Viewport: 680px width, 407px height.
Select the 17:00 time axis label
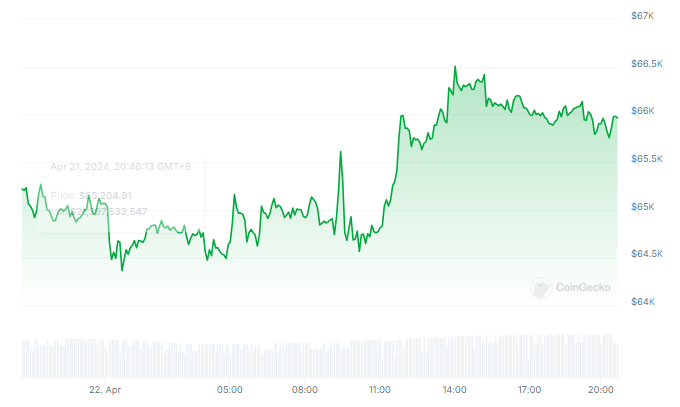tap(530, 389)
